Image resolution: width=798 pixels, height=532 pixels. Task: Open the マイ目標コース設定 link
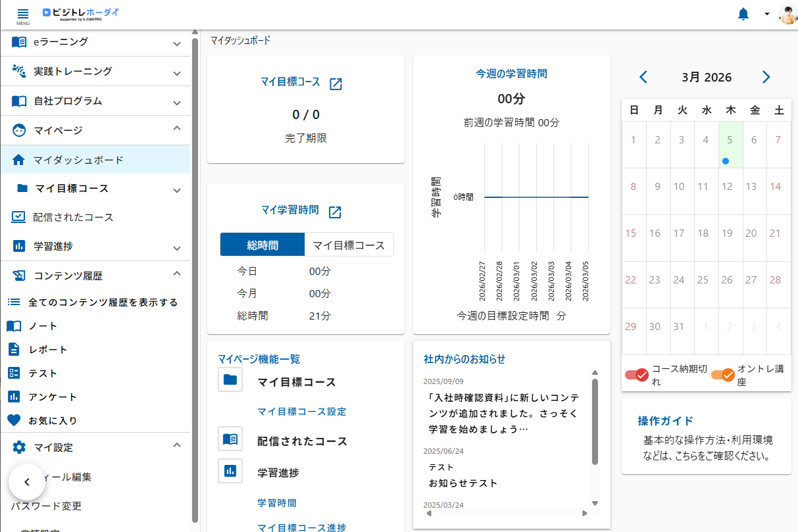click(x=301, y=412)
